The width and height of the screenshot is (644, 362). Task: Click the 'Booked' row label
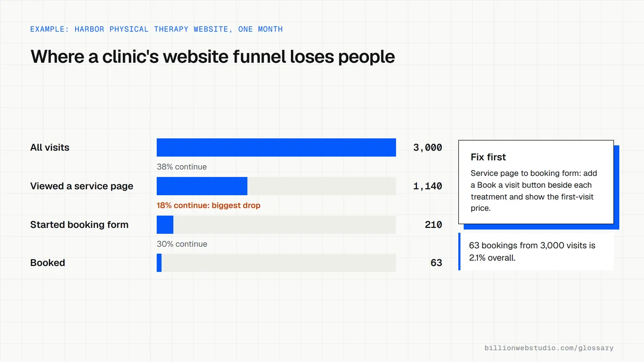click(x=48, y=263)
